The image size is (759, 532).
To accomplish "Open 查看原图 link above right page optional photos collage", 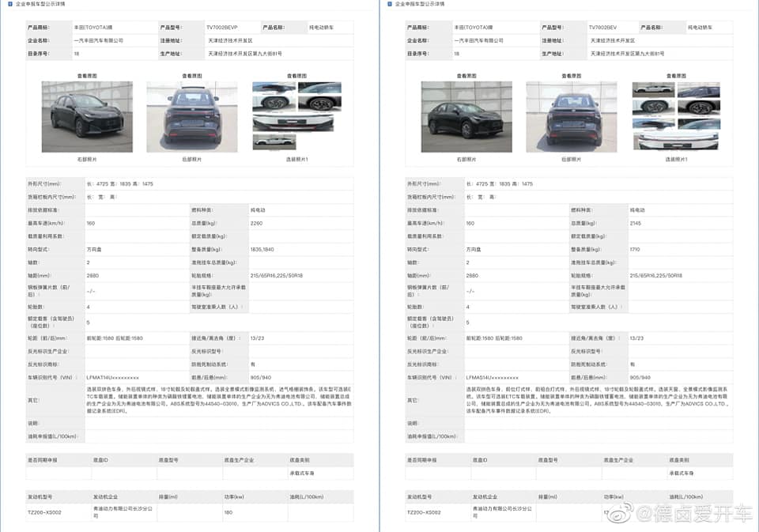I will pos(676,76).
